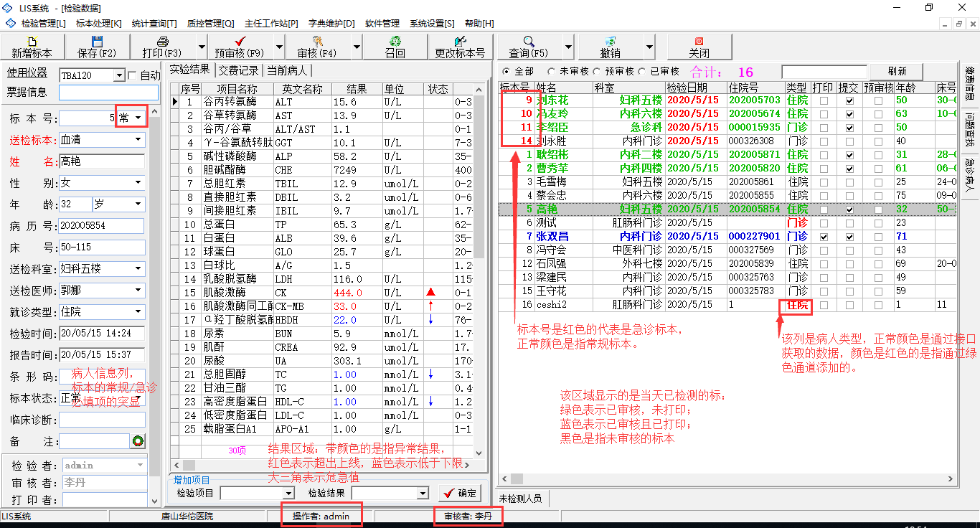This screenshot has width=980, height=528.
Task: Click the 检验日期 column header
Action: click(x=695, y=88)
